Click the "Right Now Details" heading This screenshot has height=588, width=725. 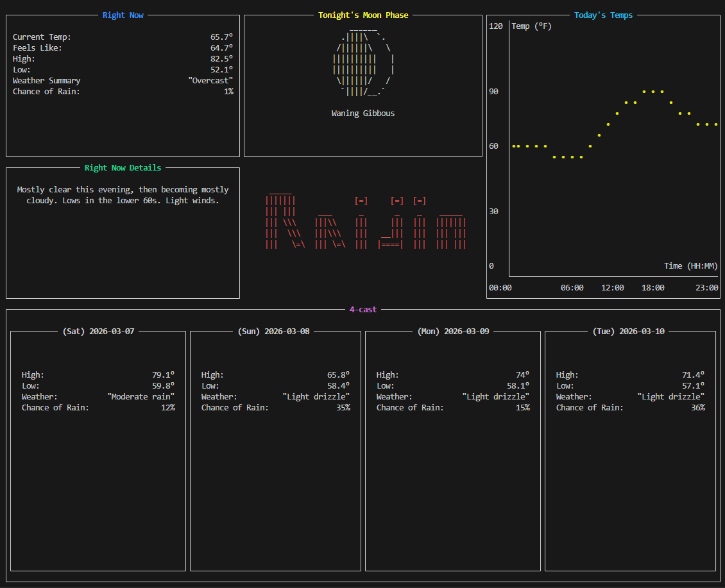(x=123, y=168)
